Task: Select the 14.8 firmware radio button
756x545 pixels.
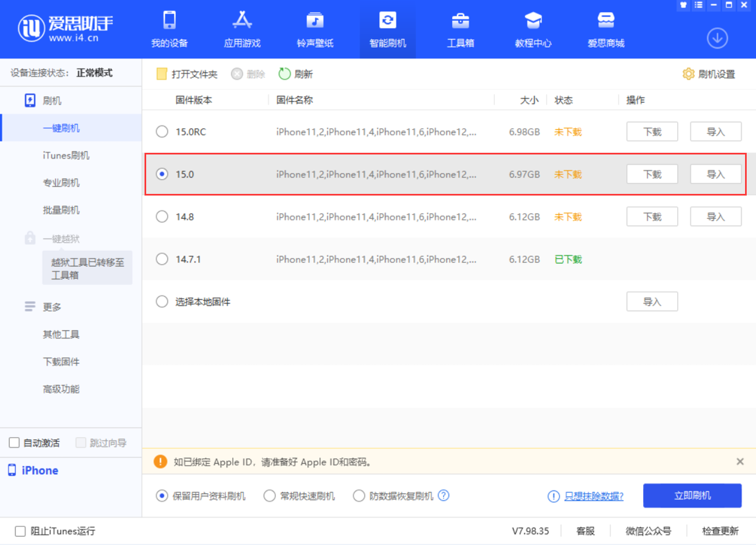Action: [161, 216]
